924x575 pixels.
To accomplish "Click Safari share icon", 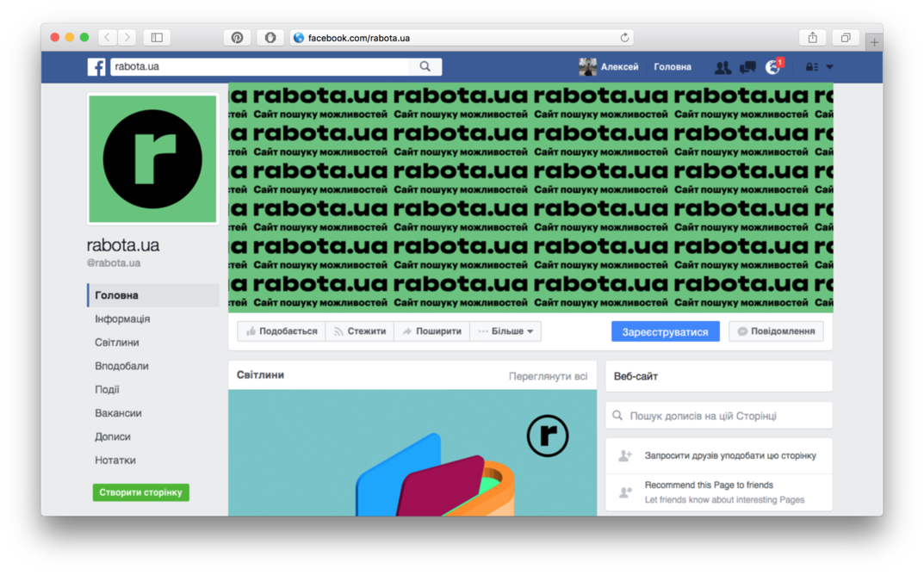I will pos(812,38).
